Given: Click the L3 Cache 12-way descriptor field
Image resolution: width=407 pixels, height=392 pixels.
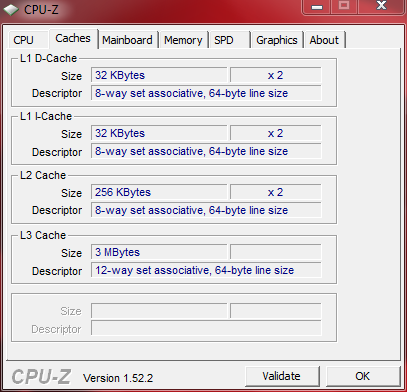Looking at the screenshot, I should (206, 270).
